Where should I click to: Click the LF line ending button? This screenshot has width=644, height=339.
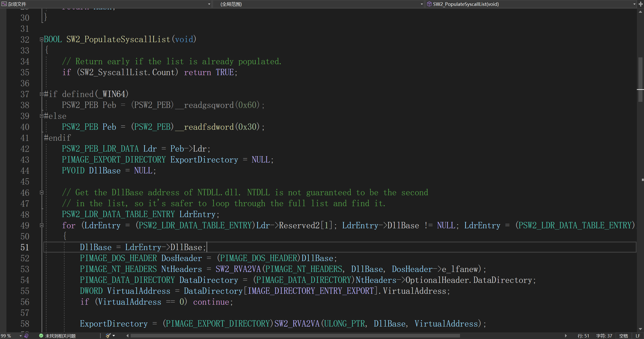[x=638, y=336]
